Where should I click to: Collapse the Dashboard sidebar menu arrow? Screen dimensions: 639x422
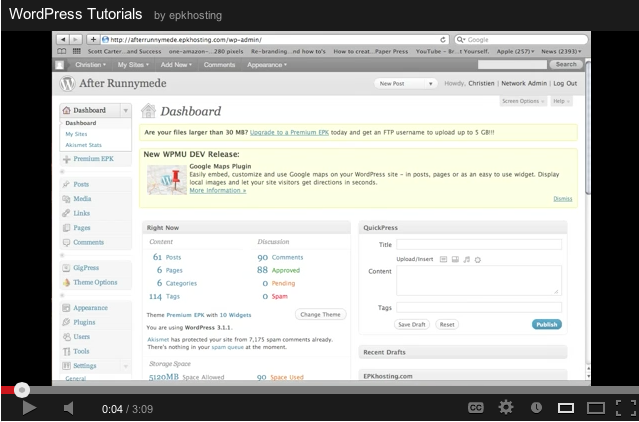(x=126, y=110)
